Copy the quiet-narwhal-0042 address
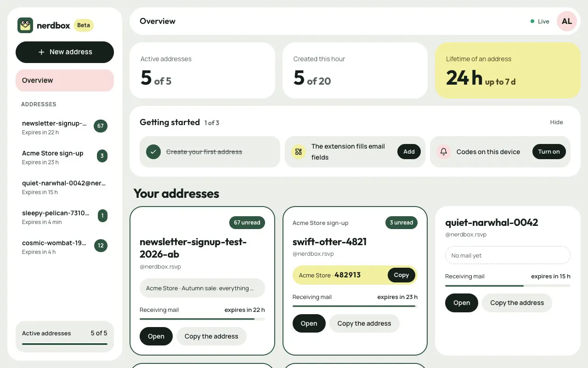 coord(517,303)
